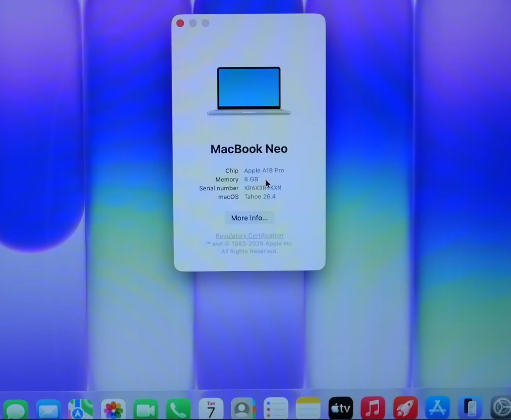
Task: Start FaceTime from the Dock
Action: coord(146,409)
